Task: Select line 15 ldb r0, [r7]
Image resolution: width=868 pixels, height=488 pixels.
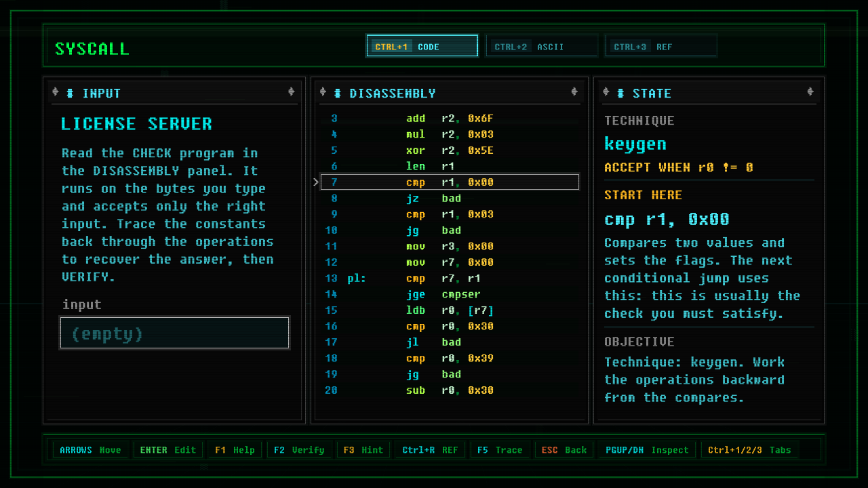Action: point(450,310)
